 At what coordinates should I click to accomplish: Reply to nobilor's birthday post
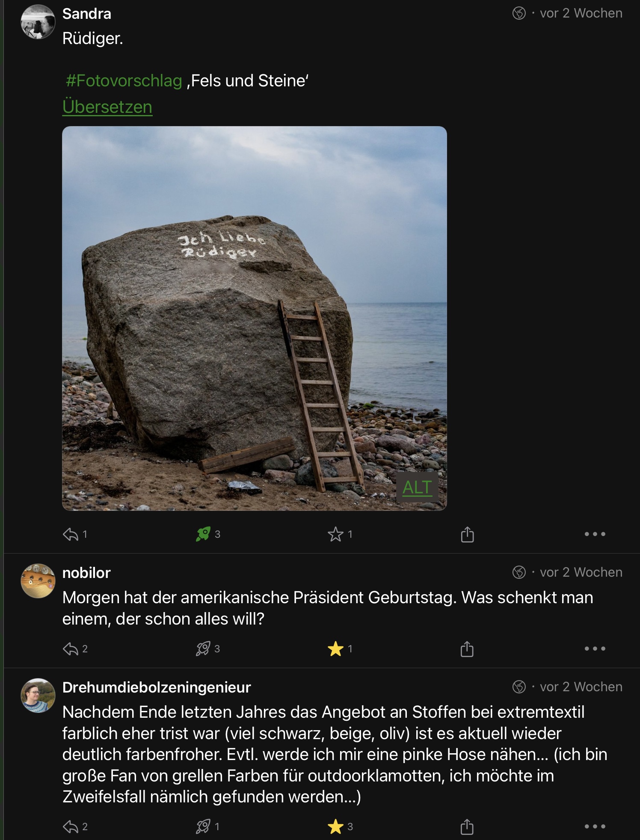click(x=71, y=649)
